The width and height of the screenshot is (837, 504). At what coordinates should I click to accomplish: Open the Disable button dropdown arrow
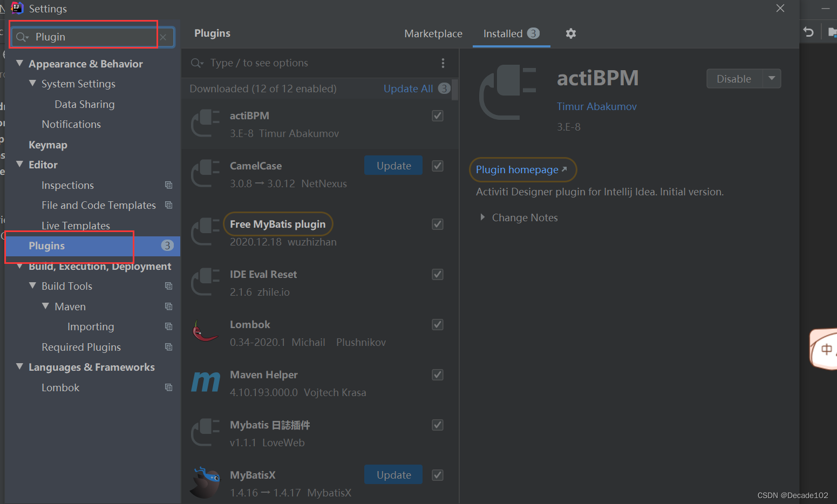click(772, 79)
